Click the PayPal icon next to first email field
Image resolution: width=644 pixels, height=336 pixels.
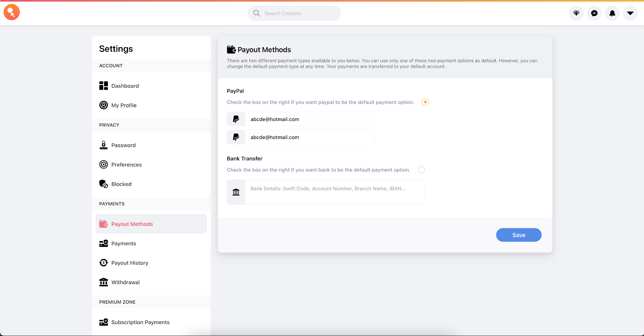tap(236, 119)
